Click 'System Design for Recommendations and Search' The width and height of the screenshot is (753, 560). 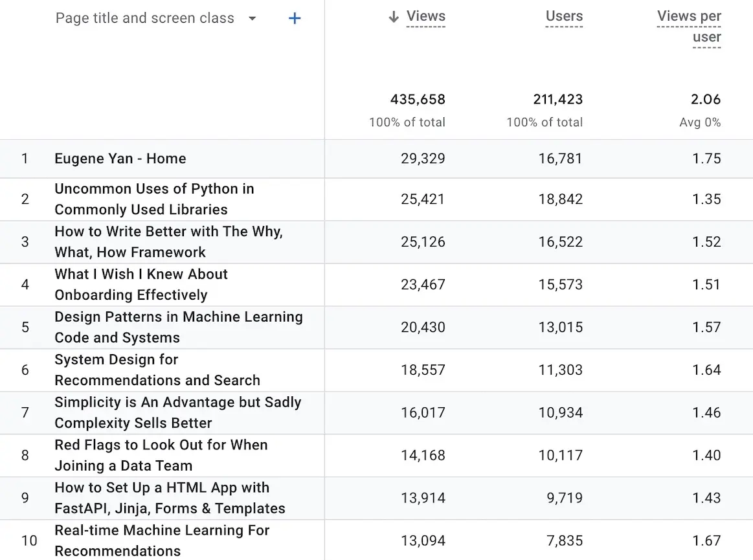[157, 370]
